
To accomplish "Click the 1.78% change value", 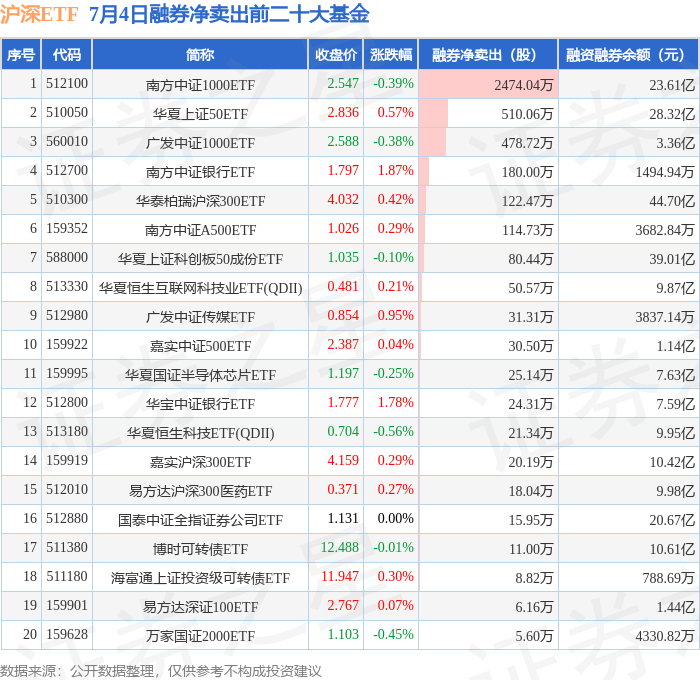I will coord(396,402).
